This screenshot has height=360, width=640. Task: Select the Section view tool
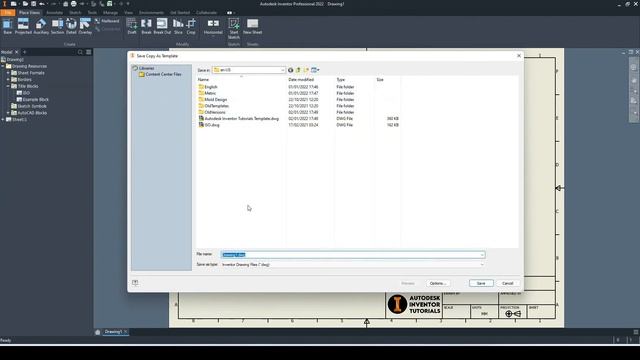(x=57, y=26)
